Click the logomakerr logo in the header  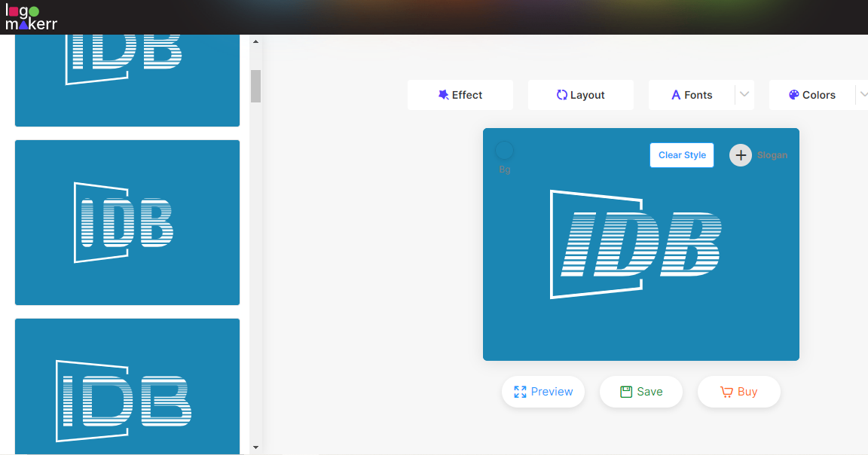32,17
